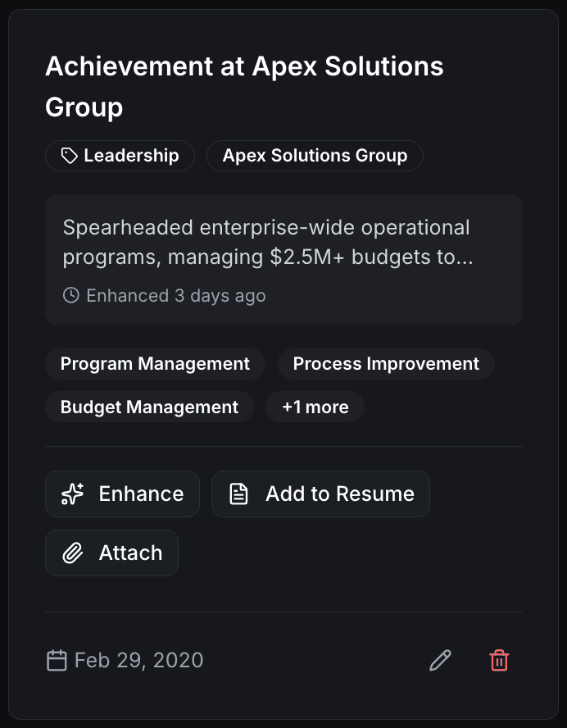Click the paperclip icon on Attach button
The width and height of the screenshot is (567, 728).
point(73,553)
